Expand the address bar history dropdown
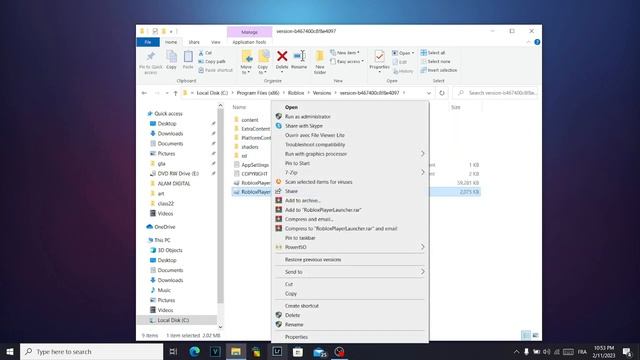This screenshot has width=640, height=360. click(429, 93)
